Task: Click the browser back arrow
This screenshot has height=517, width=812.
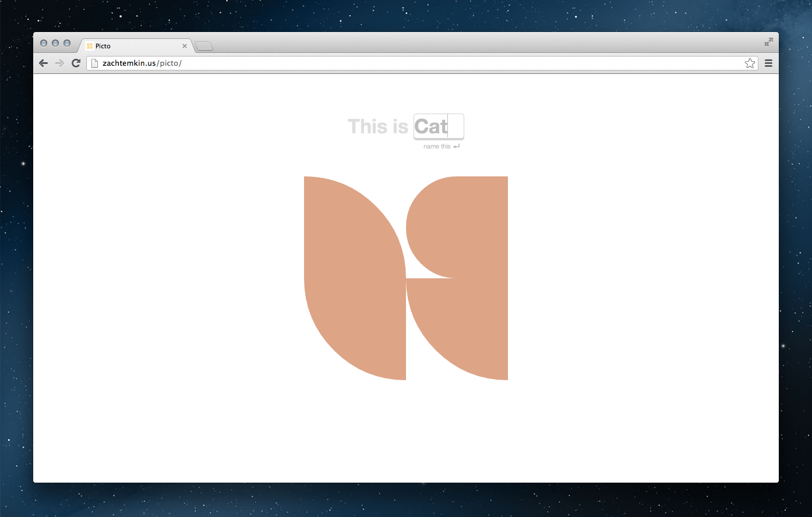Action: pyautogui.click(x=44, y=63)
